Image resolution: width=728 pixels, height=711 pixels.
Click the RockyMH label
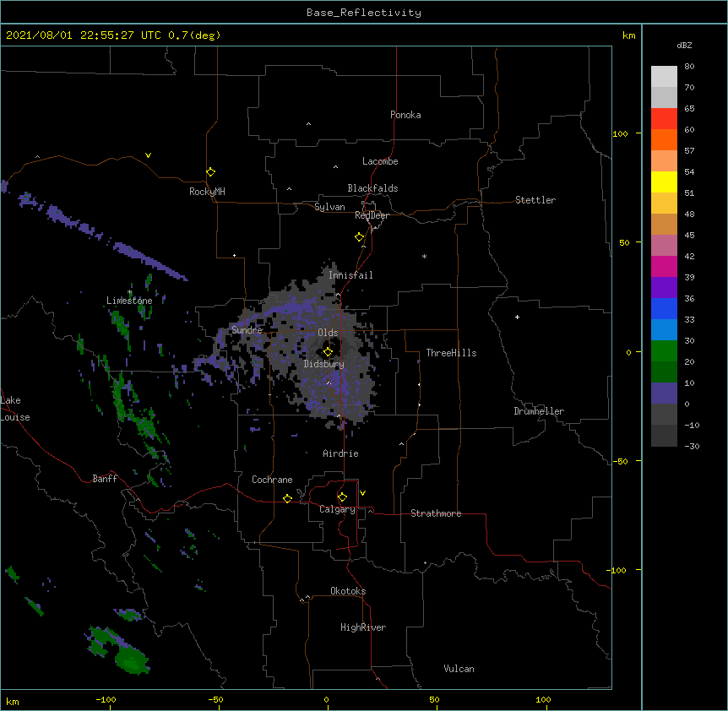click(x=207, y=192)
